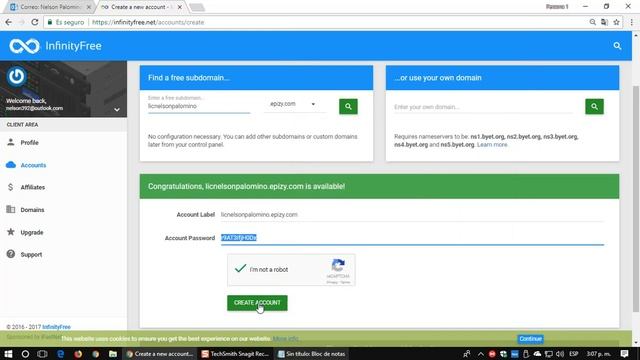
Task: Open a new browser tab
Action: pos(197,7)
